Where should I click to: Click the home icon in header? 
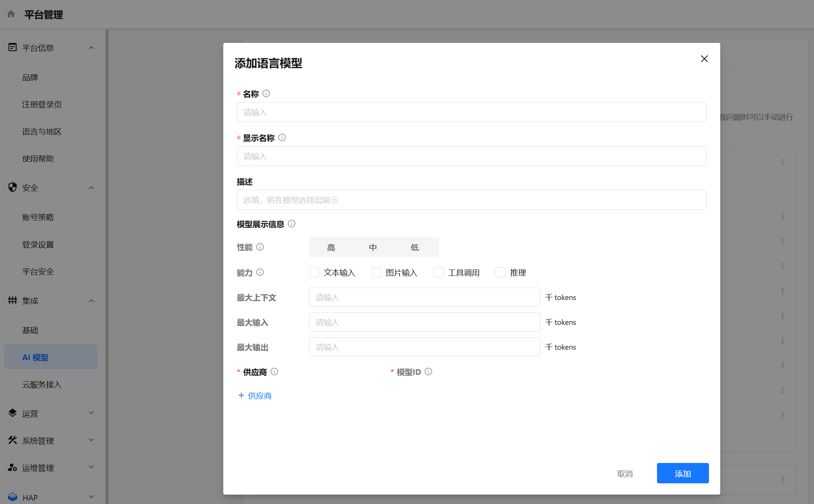[11, 14]
